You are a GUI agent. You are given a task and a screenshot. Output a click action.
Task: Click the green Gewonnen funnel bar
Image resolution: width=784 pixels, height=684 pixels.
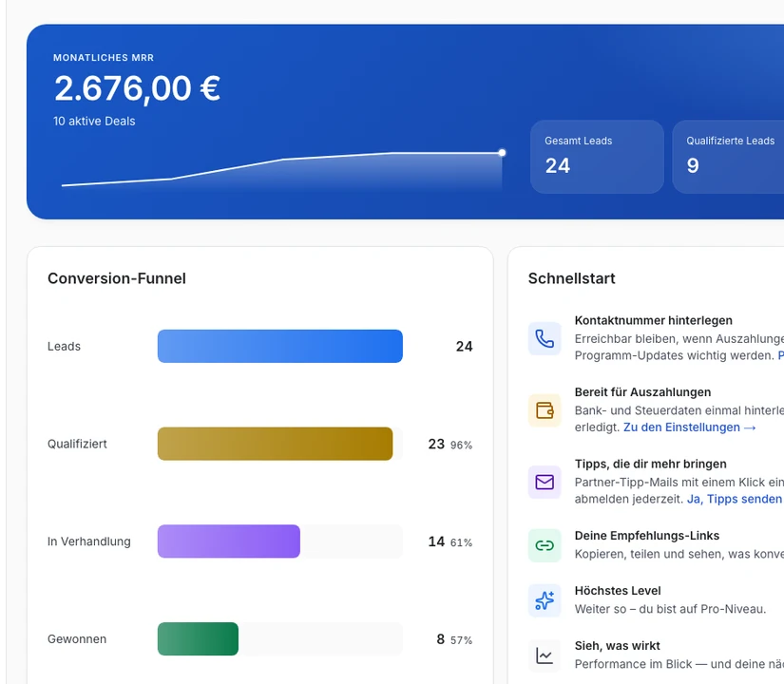point(198,638)
